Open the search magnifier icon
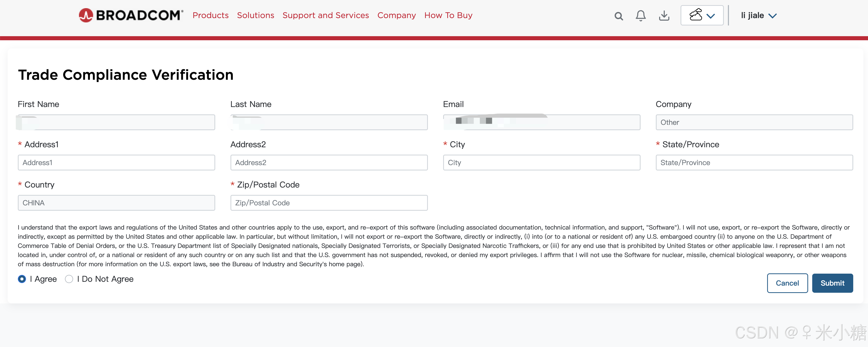 pyautogui.click(x=618, y=16)
